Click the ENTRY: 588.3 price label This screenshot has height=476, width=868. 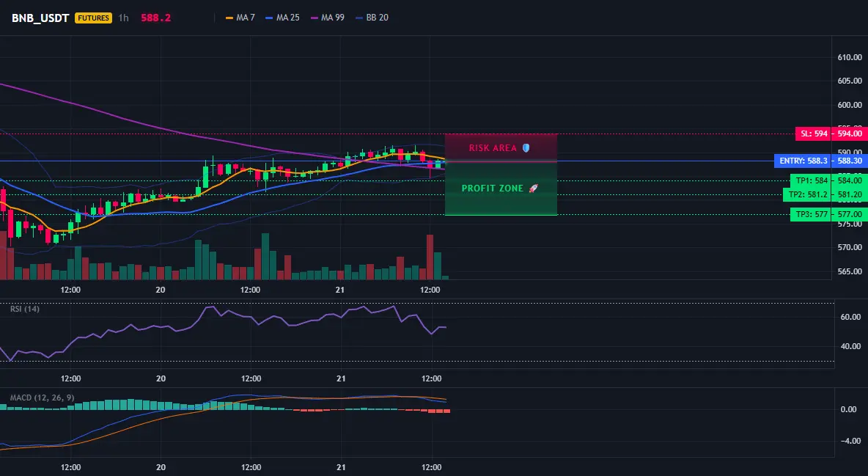(x=802, y=161)
